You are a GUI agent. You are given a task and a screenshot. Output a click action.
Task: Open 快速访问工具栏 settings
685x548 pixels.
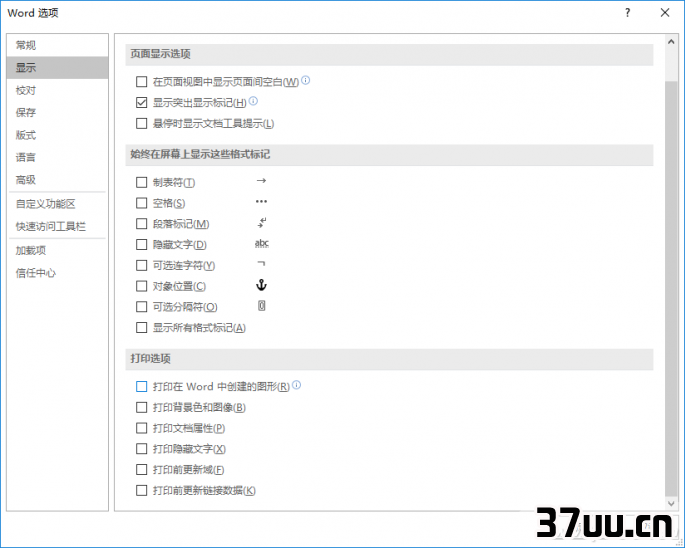(57, 226)
